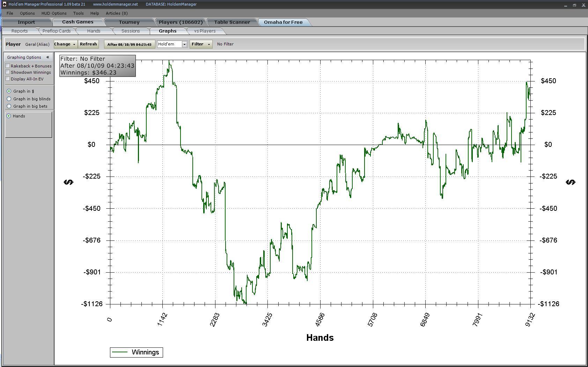The width and height of the screenshot is (588, 367).
Task: Collapse the Graphing Options panel
Action: [x=47, y=57]
